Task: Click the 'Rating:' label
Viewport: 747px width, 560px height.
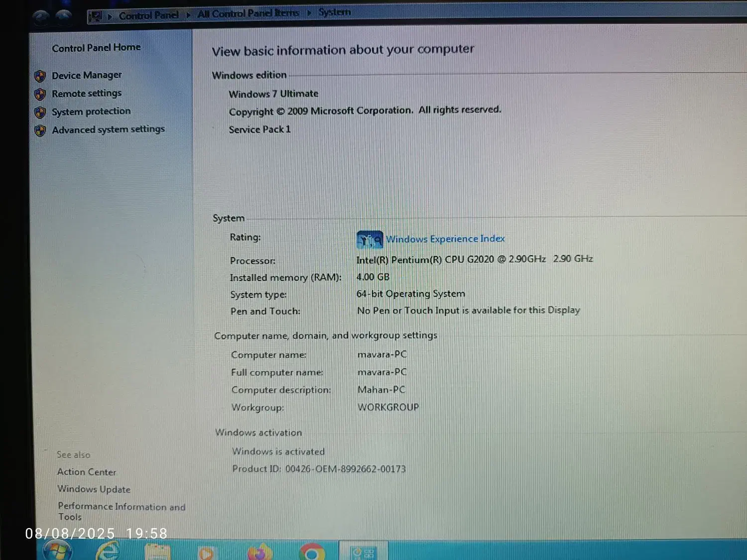Action: coord(245,237)
